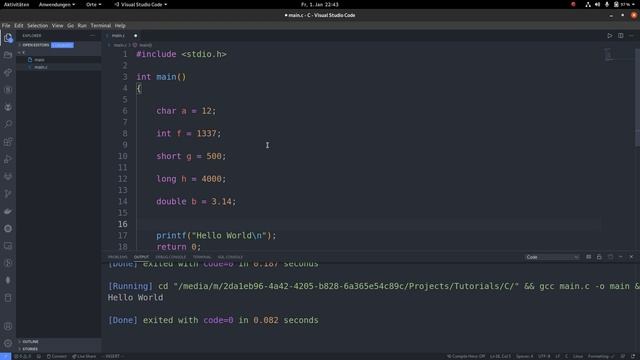
Task: Click the 'char a = 12;' code line
Action: [186, 111]
